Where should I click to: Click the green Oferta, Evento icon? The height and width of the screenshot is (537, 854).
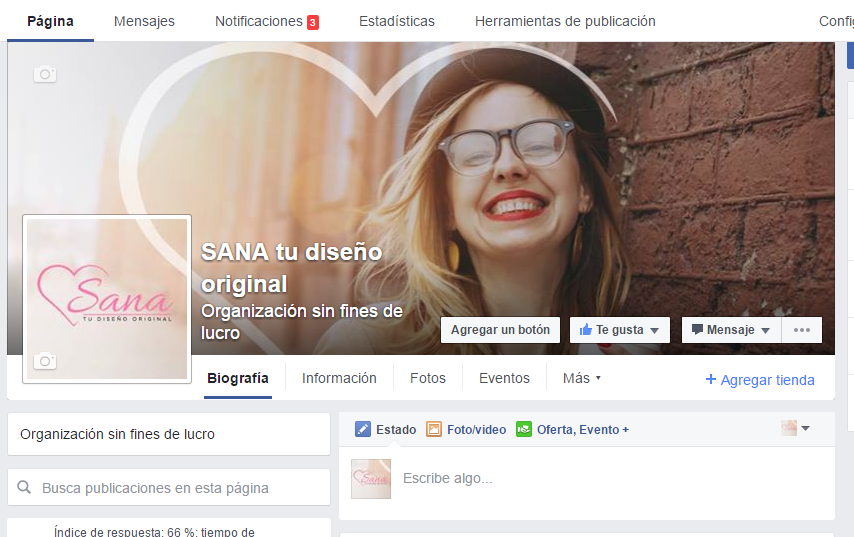[524, 429]
